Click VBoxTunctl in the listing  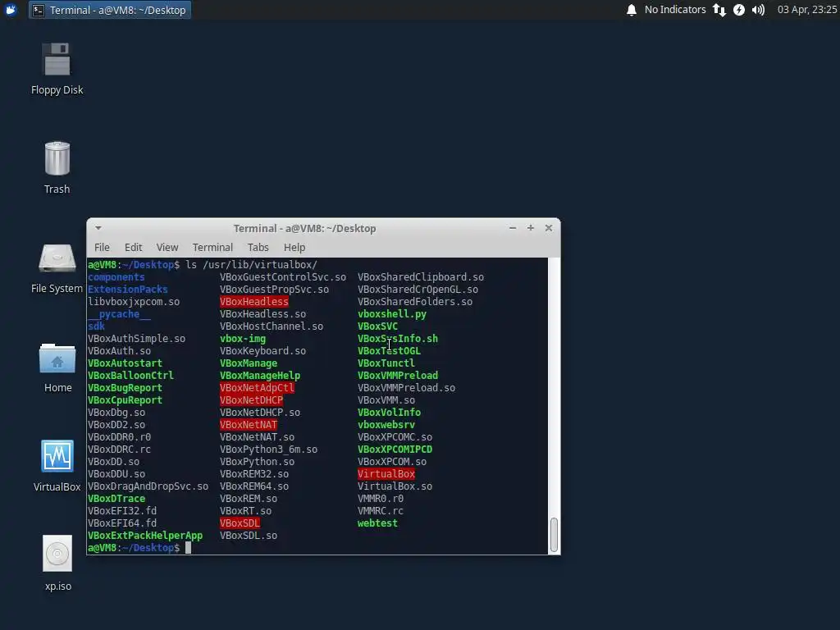coord(386,363)
